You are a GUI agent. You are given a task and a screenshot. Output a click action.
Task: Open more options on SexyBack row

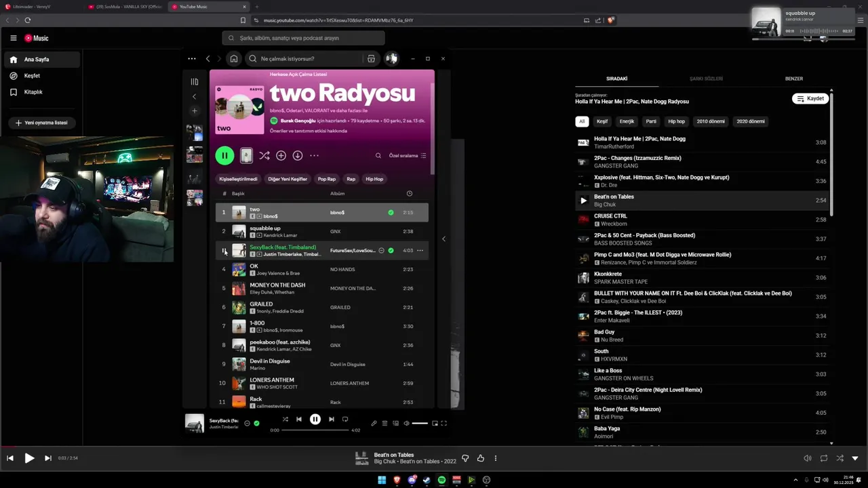(420, 251)
